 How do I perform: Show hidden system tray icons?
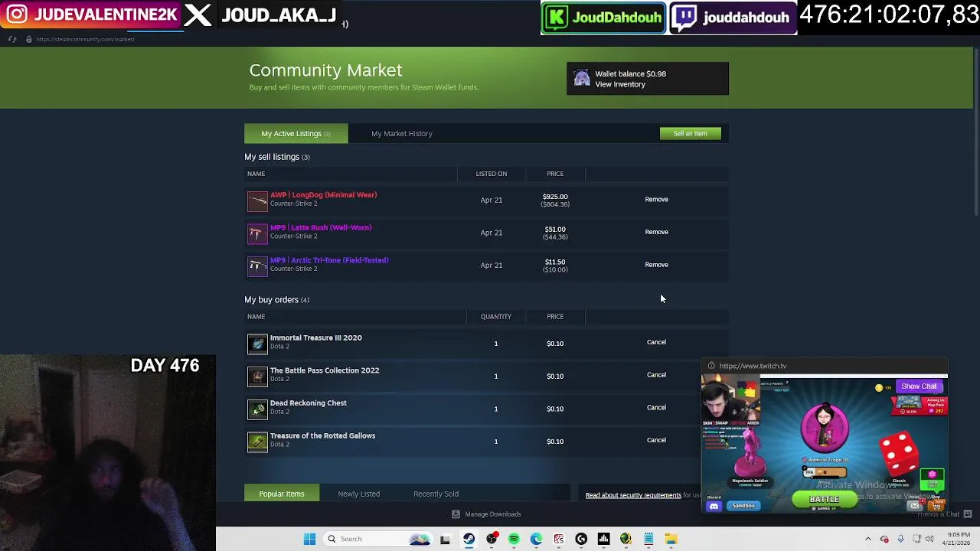click(x=867, y=539)
